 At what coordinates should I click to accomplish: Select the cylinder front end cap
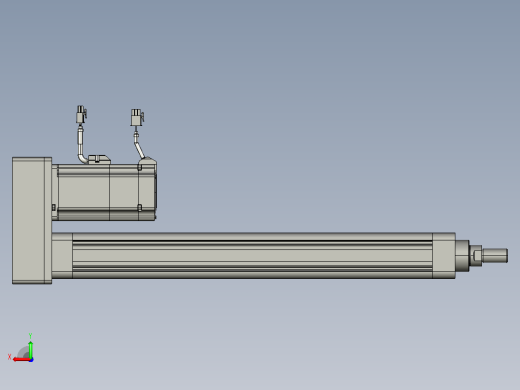pos(444,256)
